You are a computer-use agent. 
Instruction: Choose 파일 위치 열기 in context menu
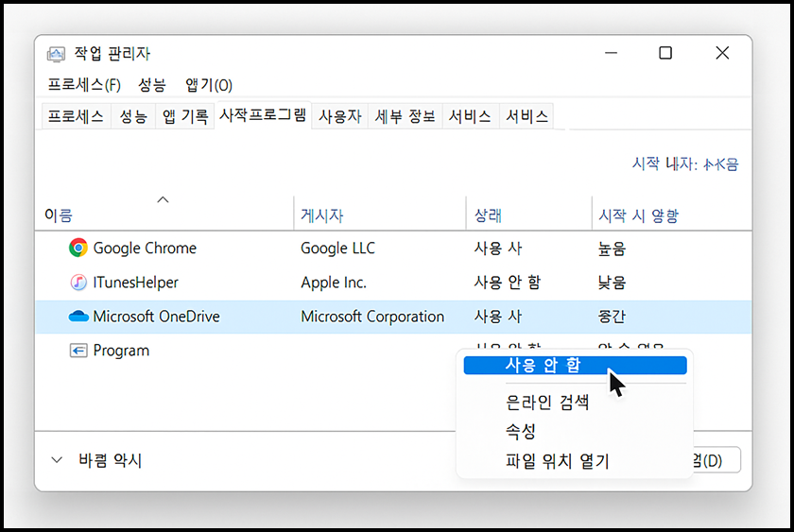557,460
